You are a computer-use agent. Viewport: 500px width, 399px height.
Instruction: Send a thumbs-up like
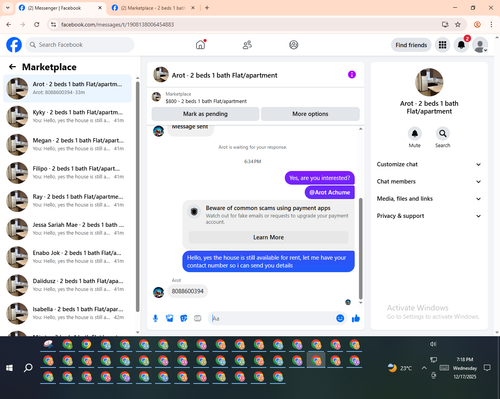pyautogui.click(x=356, y=318)
